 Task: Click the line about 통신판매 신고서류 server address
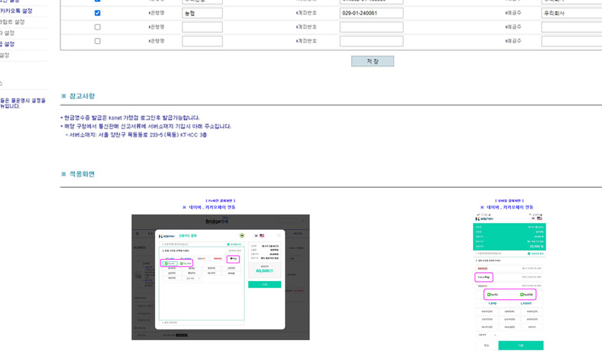tap(146, 126)
